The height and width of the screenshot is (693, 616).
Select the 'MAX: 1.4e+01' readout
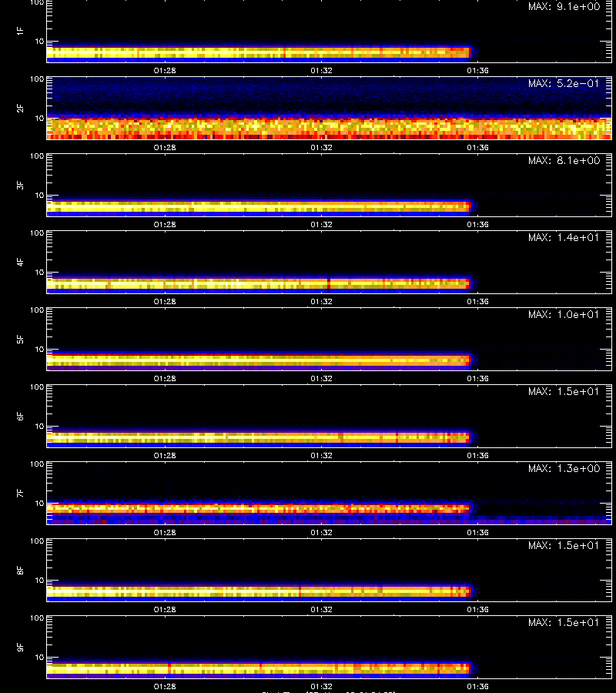coord(564,237)
